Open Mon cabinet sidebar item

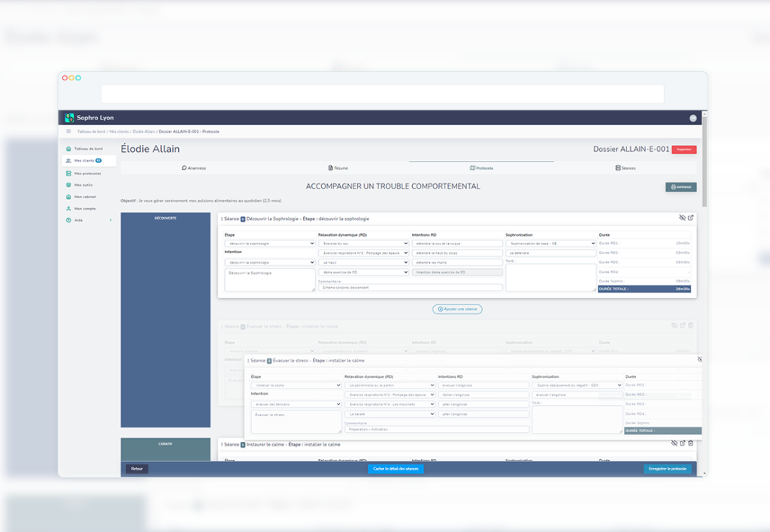84,197
